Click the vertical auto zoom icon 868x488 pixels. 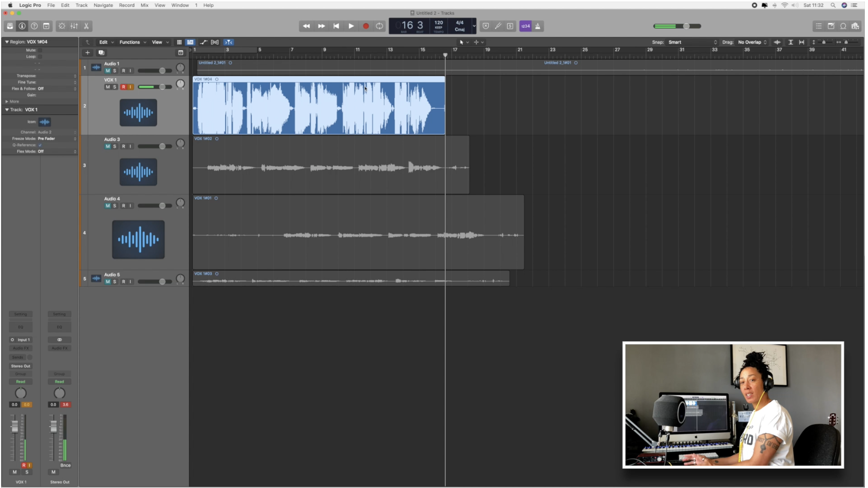click(790, 42)
